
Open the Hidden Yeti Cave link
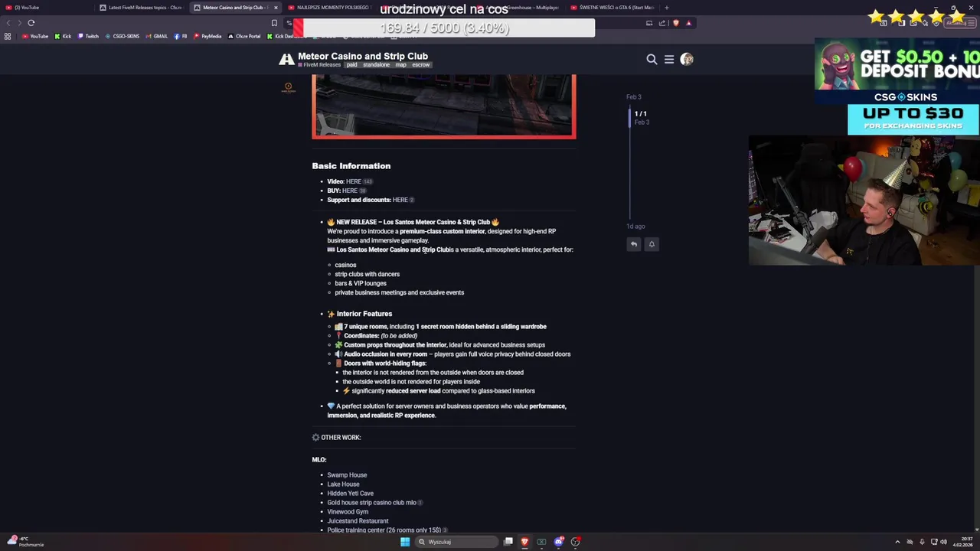coord(350,494)
